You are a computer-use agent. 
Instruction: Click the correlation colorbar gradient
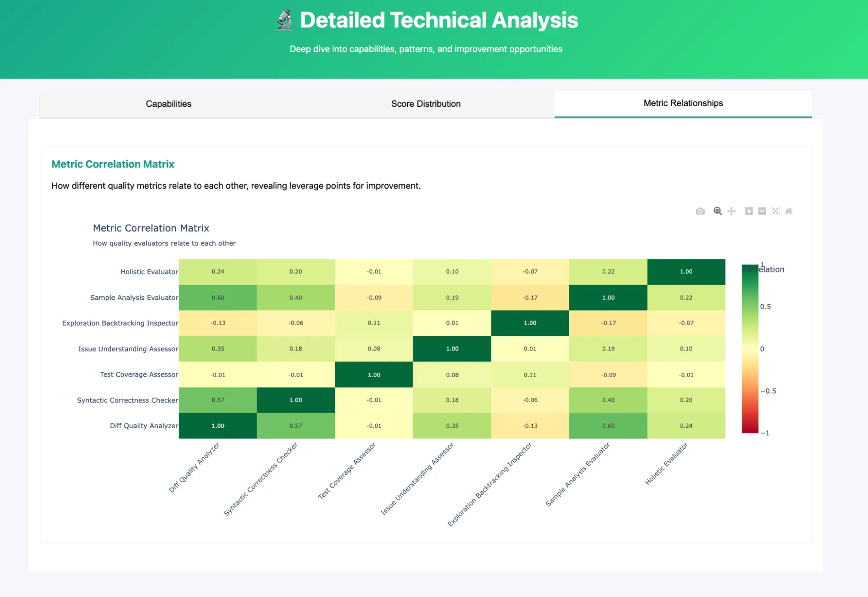click(750, 349)
